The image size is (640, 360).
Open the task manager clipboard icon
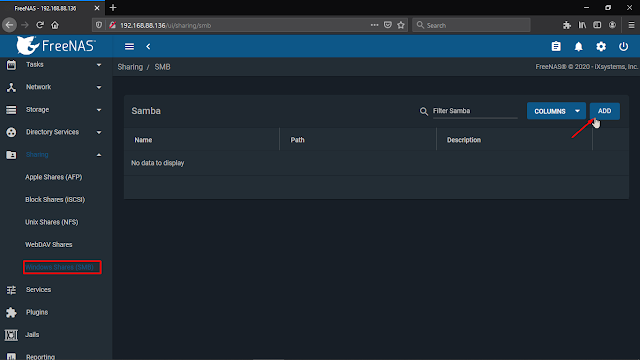[x=556, y=47]
